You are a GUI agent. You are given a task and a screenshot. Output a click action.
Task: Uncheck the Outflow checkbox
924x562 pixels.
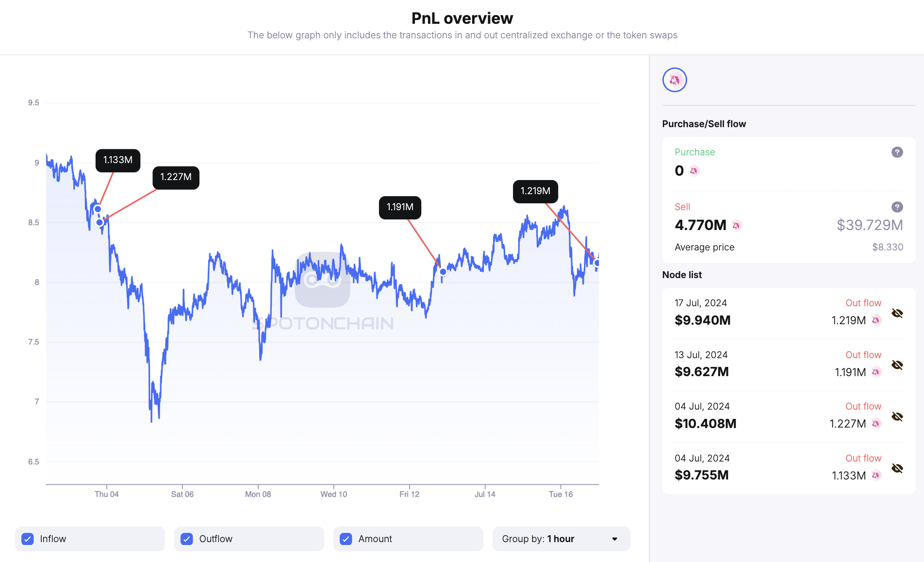point(187,539)
